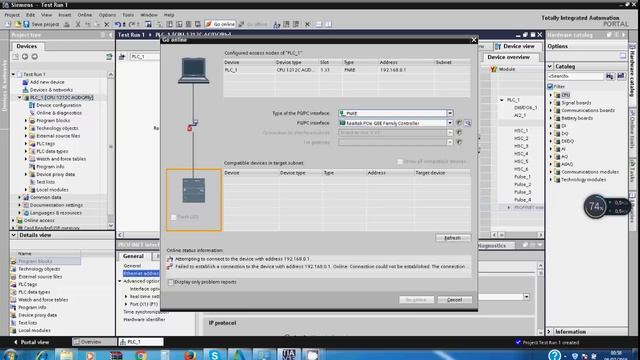Open the Online menu
The width and height of the screenshot is (640, 360).
(84, 15)
